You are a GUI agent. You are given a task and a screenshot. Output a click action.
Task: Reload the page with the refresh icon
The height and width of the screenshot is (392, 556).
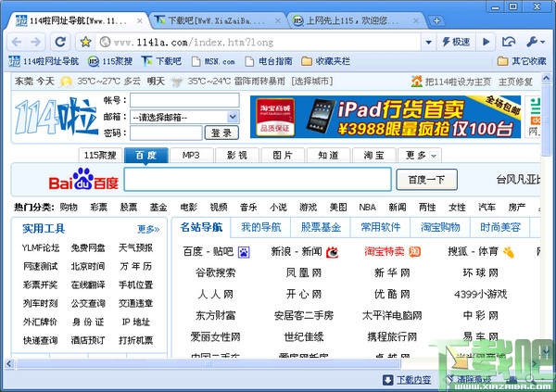[60, 43]
